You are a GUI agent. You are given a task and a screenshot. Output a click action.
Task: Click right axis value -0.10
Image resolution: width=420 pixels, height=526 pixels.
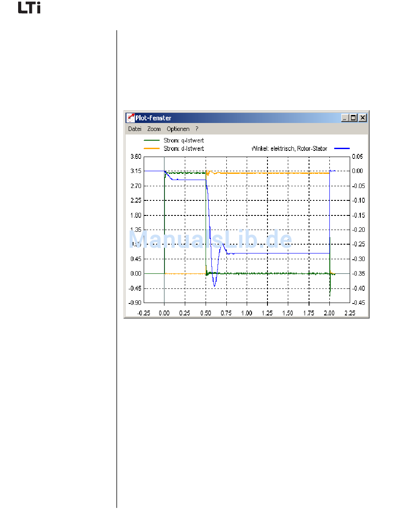tap(358, 200)
